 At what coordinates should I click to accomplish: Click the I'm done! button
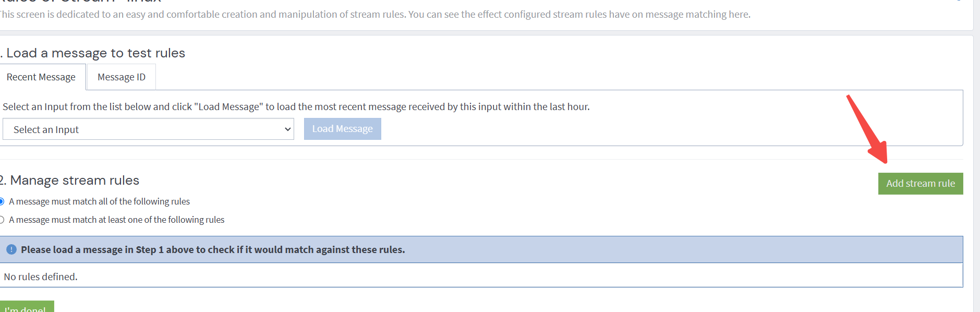pos(27,307)
